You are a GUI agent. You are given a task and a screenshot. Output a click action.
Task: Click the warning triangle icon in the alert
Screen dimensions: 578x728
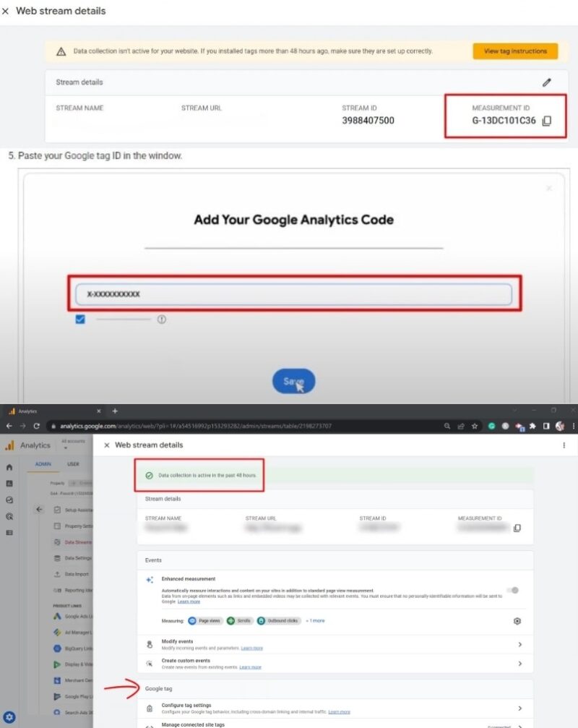click(61, 51)
